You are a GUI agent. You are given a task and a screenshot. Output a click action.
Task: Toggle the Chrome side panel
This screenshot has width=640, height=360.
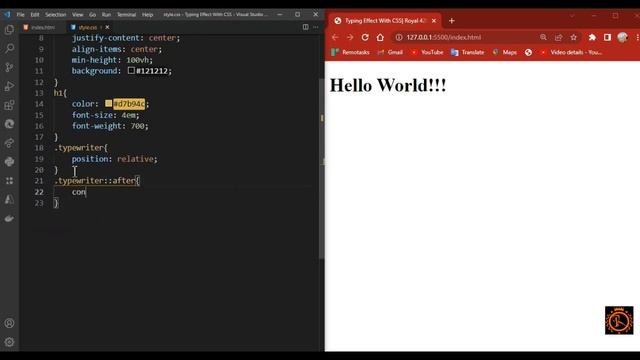[607, 37]
